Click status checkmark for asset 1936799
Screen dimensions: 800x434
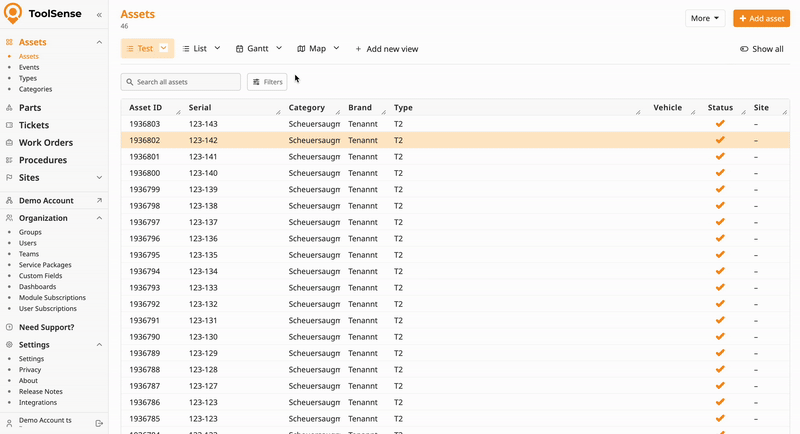(x=719, y=189)
